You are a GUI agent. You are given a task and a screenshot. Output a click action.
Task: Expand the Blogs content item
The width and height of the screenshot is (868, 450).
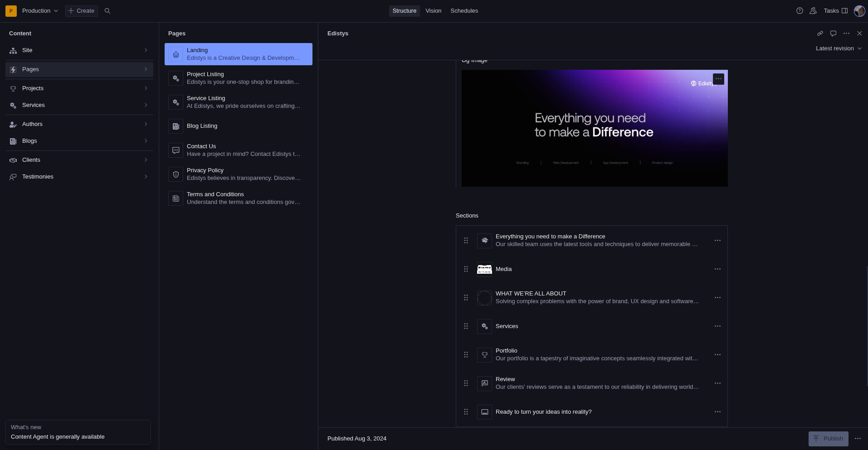tap(79, 141)
